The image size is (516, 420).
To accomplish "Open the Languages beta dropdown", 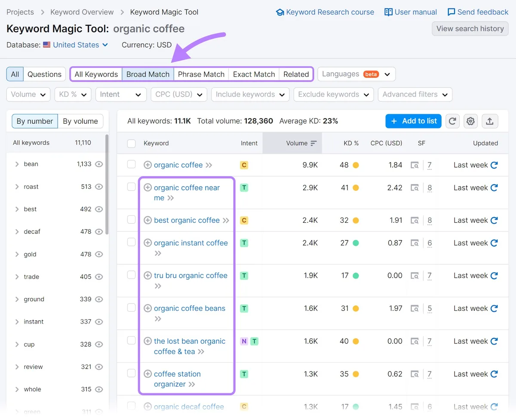I will pos(356,74).
